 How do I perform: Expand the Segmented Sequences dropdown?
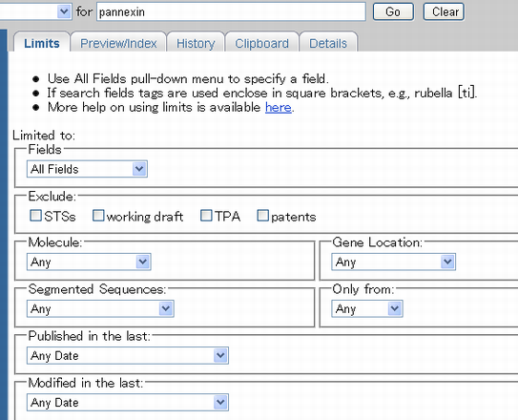click(100, 309)
